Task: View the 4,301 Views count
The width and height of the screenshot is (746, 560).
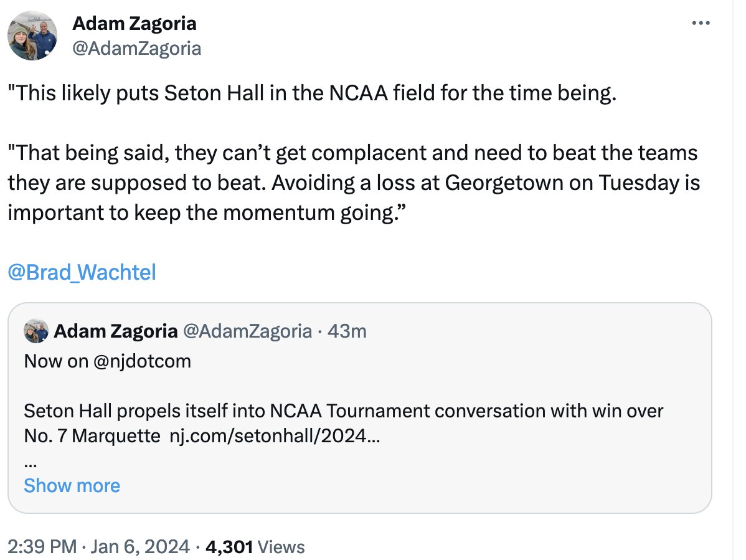Action: (x=254, y=547)
